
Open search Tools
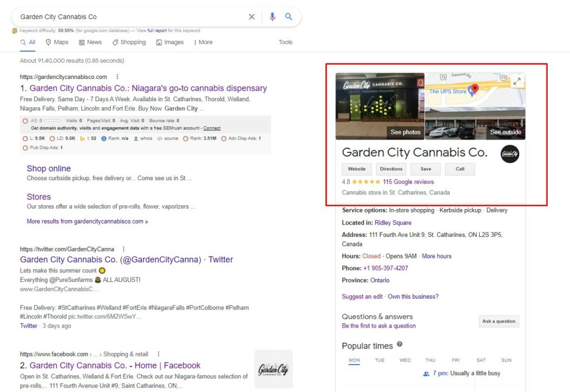point(286,42)
